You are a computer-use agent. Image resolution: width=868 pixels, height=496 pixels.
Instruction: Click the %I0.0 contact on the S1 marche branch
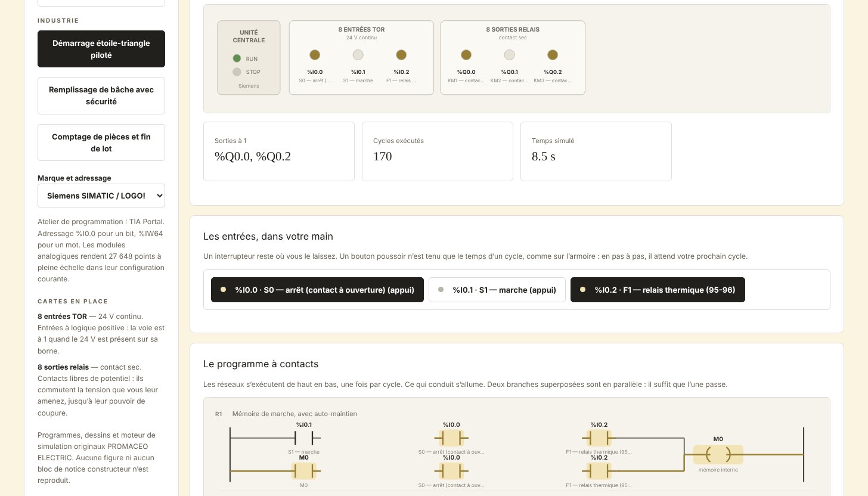click(x=451, y=438)
